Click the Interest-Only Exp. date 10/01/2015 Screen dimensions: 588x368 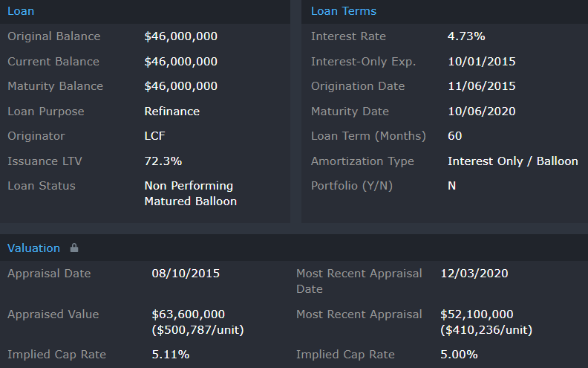(481, 62)
